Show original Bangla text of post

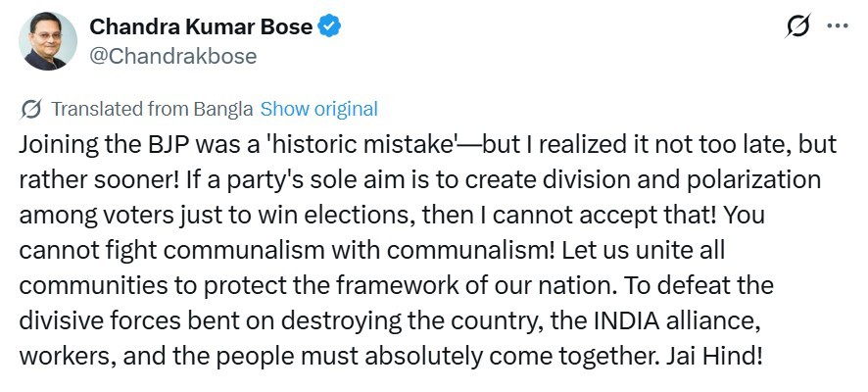click(318, 109)
